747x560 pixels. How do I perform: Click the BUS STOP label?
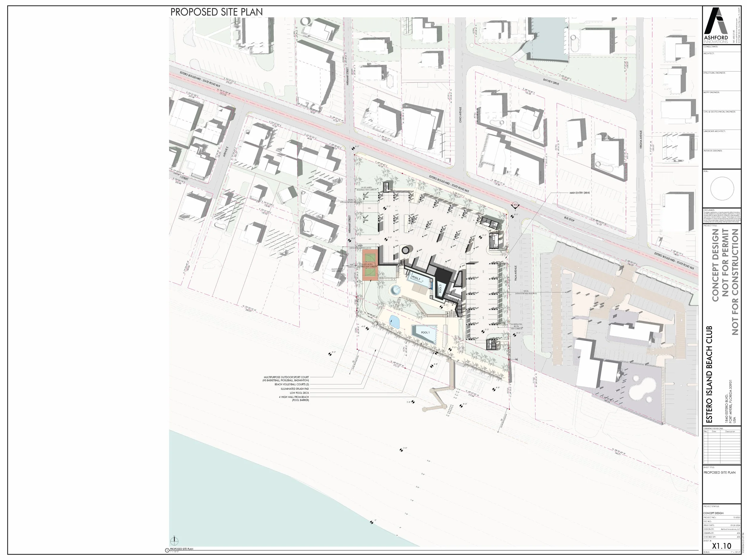point(569,220)
